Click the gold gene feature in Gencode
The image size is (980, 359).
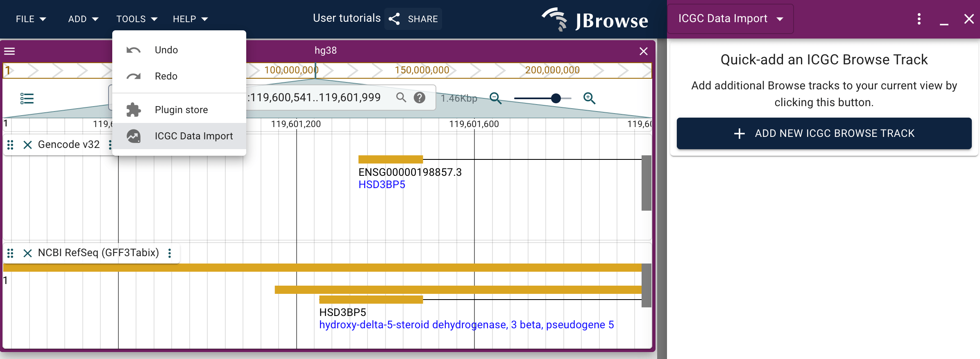tap(390, 159)
